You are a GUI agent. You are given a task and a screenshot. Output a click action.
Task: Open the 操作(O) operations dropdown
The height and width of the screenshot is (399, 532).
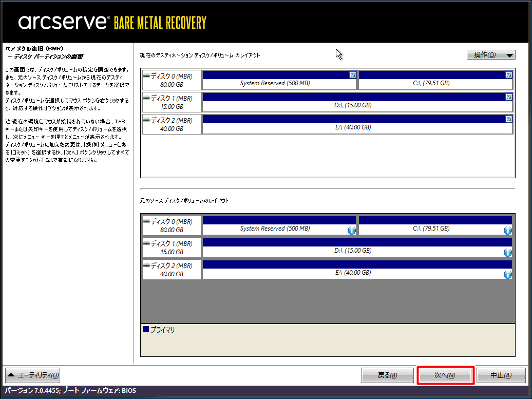click(491, 54)
